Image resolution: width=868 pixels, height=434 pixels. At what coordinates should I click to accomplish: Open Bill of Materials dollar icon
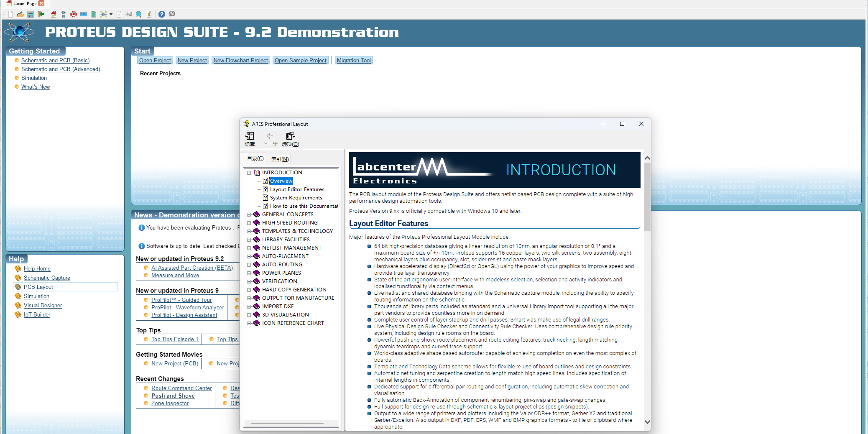tap(149, 14)
